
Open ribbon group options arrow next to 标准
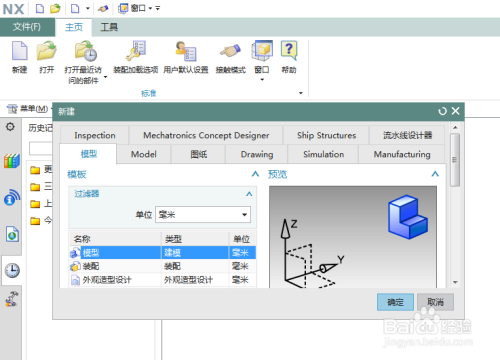[301, 93]
